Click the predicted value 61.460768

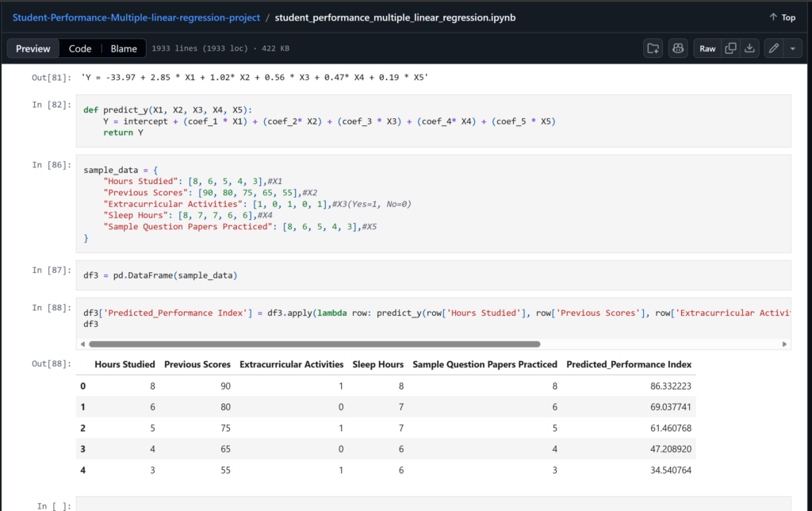(671, 428)
